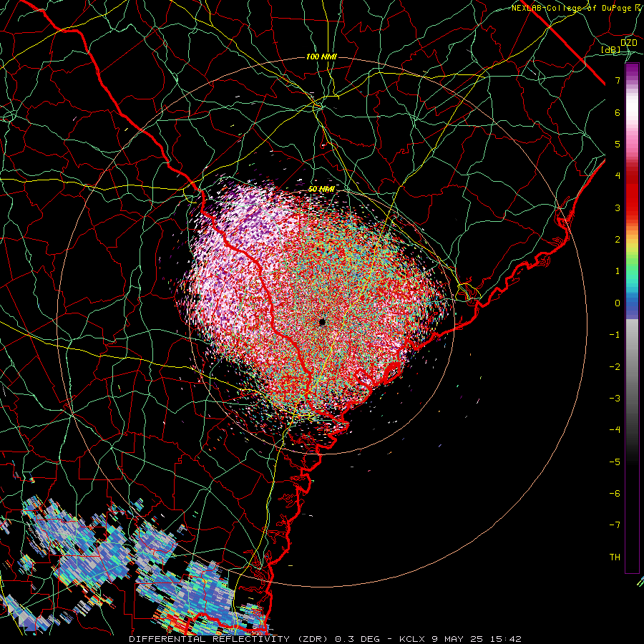Click the "9 MAY 25 15:42" timestamp

477,639
